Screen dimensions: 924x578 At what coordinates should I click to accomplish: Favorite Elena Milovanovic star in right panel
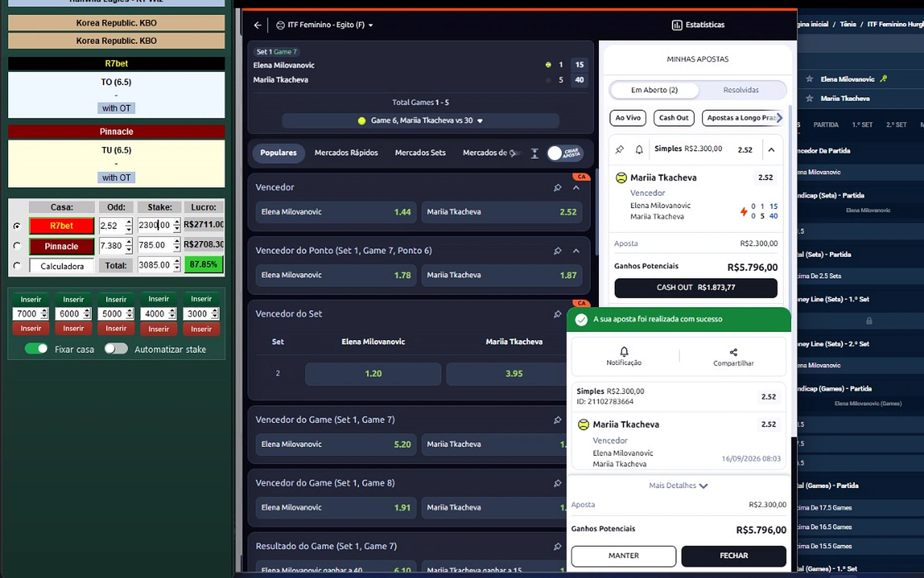pyautogui.click(x=810, y=79)
